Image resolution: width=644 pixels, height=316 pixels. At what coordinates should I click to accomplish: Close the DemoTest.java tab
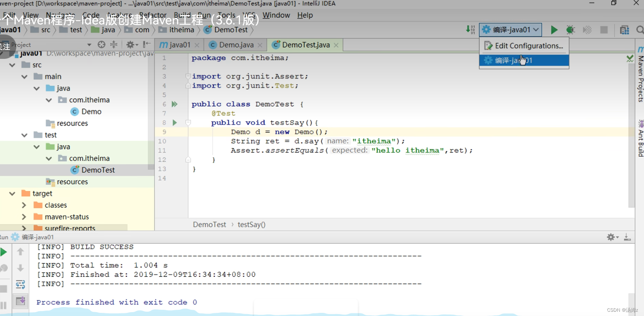pyautogui.click(x=336, y=45)
